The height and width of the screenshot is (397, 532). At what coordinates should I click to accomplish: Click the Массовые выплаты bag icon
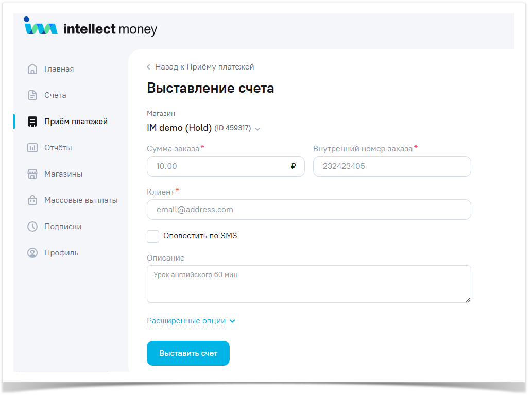32,200
